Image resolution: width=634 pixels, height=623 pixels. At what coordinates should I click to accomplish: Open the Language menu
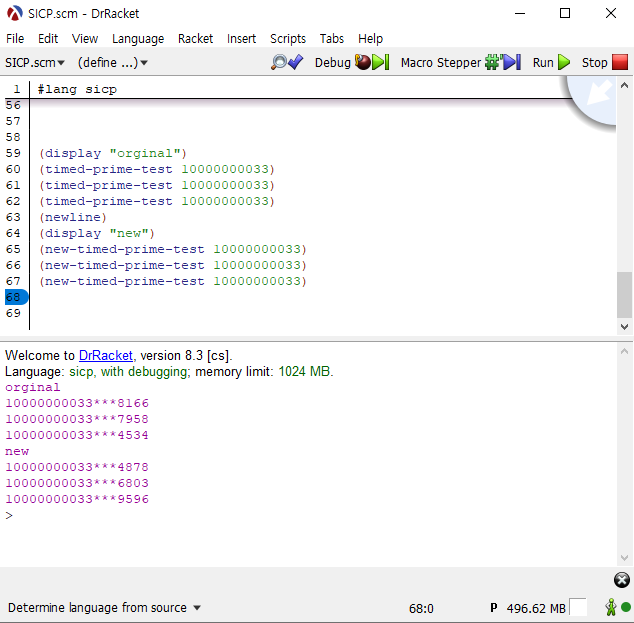(138, 39)
